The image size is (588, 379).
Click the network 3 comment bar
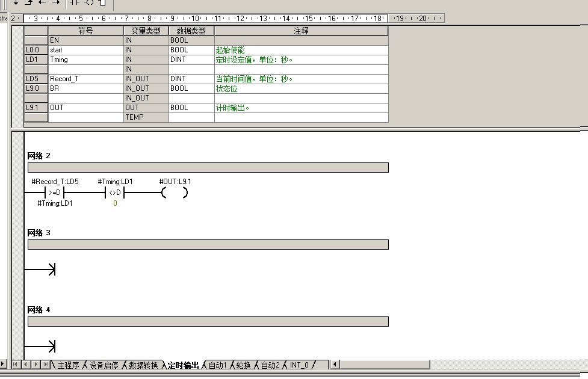click(x=208, y=244)
